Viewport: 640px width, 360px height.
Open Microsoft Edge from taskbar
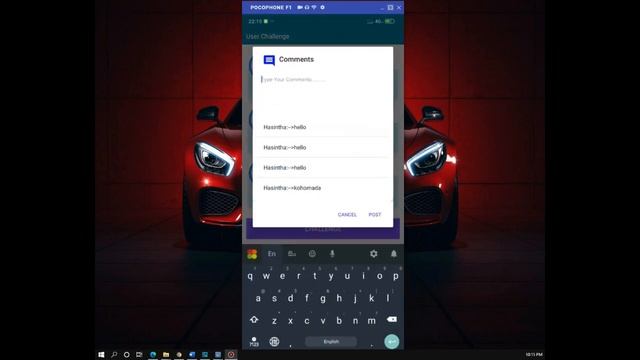[153, 354]
